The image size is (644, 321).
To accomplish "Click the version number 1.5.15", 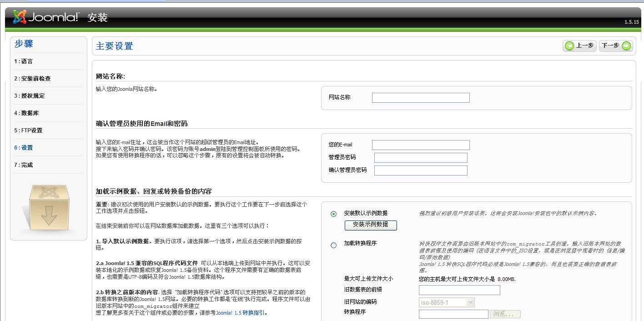I will click(x=632, y=22).
